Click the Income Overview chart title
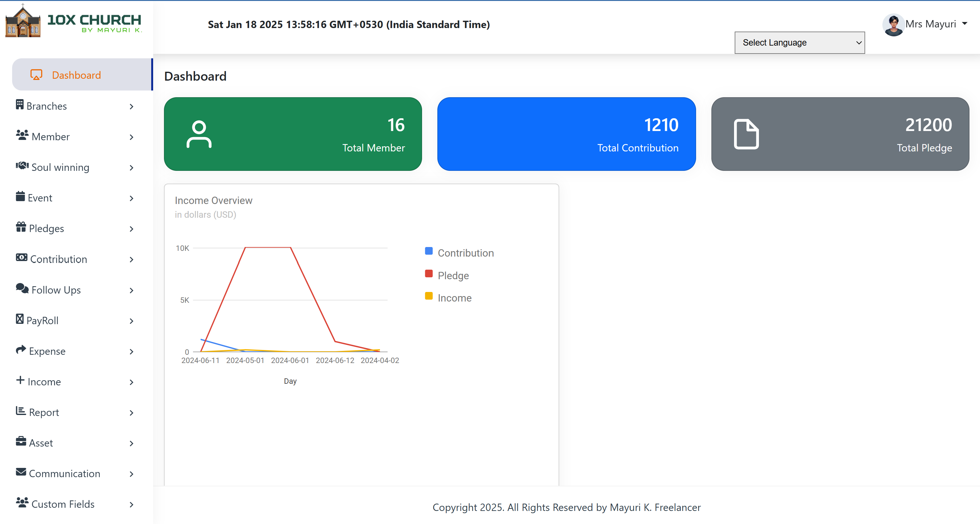Screen dimensions: 980x524 213,200
